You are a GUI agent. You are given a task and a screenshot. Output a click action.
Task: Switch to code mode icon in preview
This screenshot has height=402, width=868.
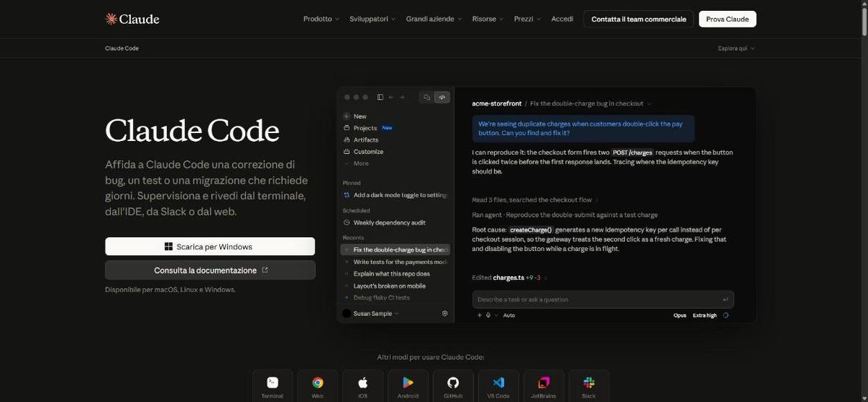click(442, 97)
